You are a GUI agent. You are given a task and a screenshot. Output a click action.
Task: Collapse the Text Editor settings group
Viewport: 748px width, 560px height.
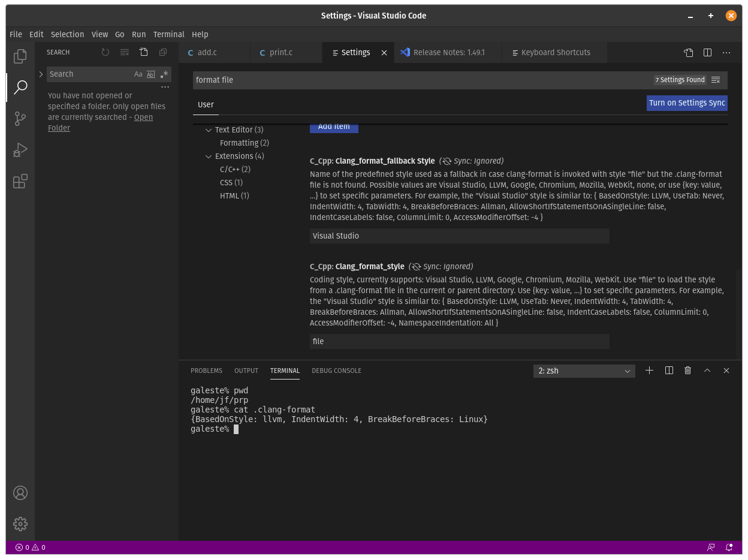(x=209, y=130)
